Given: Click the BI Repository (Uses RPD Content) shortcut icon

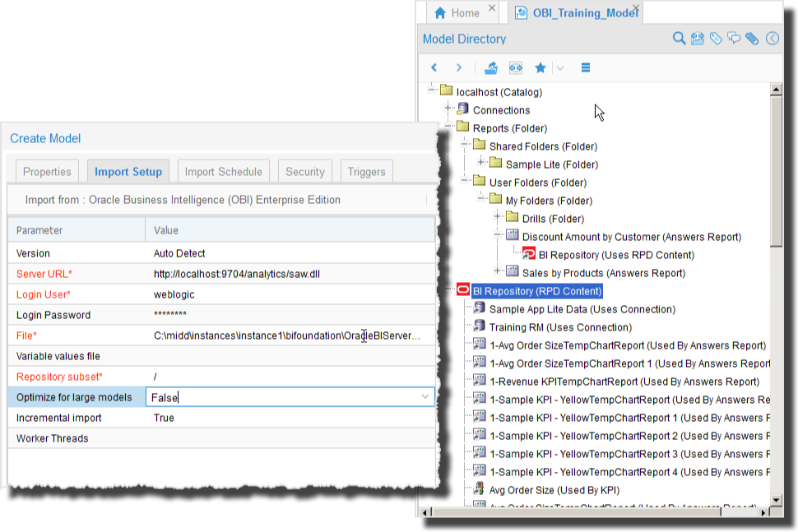Looking at the screenshot, I should tap(529, 253).
